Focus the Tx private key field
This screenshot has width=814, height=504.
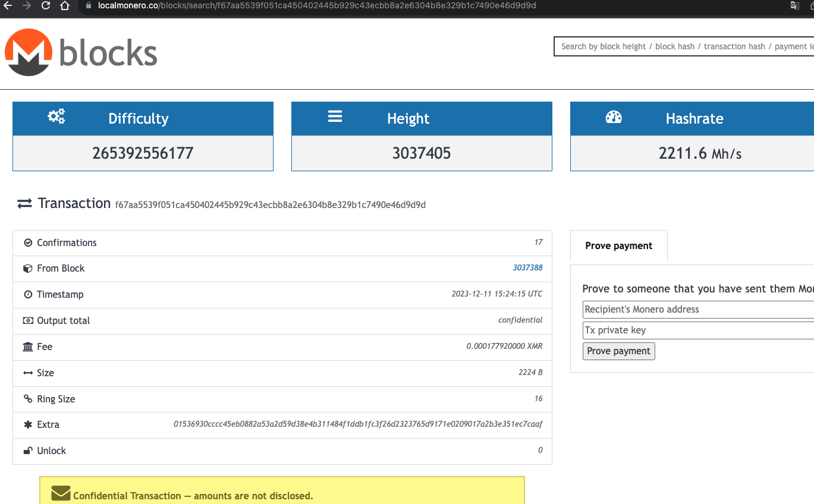point(698,330)
